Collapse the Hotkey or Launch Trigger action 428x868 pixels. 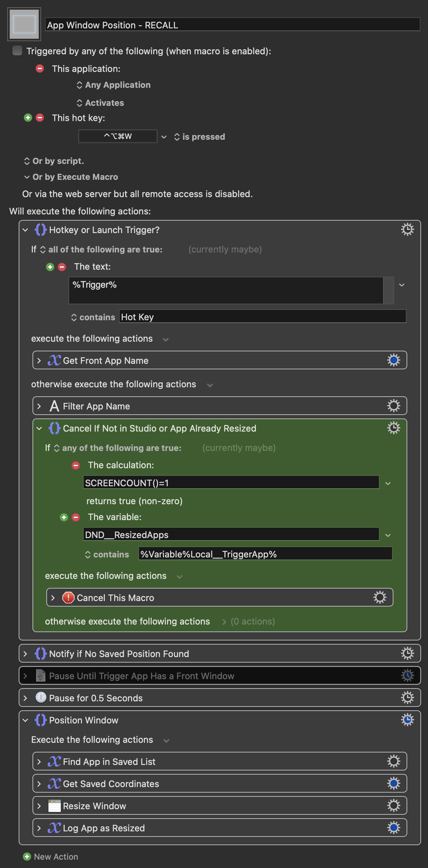[25, 230]
